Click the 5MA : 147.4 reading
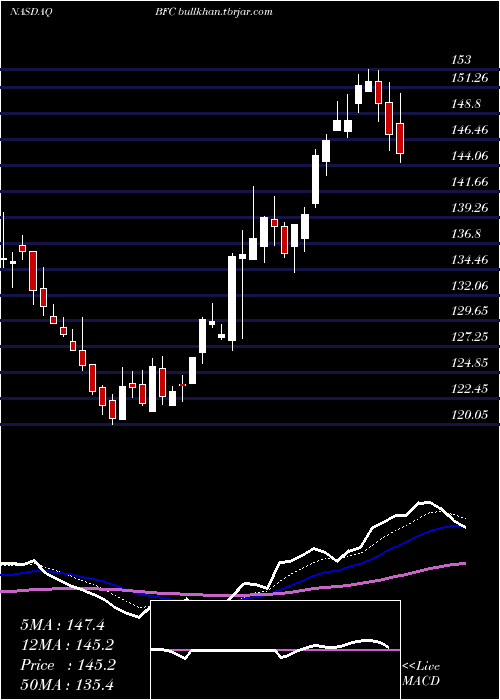Image resolution: width=500 pixels, height=700 pixels. coord(62,625)
